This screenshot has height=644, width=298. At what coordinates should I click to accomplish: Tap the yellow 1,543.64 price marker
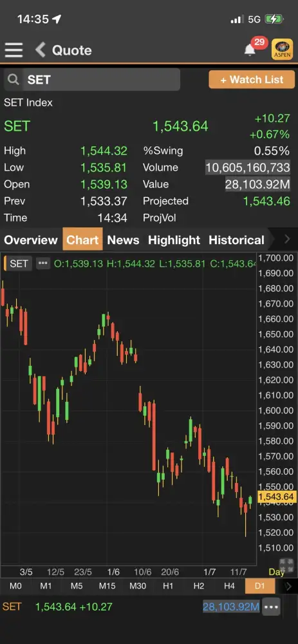pyautogui.click(x=277, y=497)
